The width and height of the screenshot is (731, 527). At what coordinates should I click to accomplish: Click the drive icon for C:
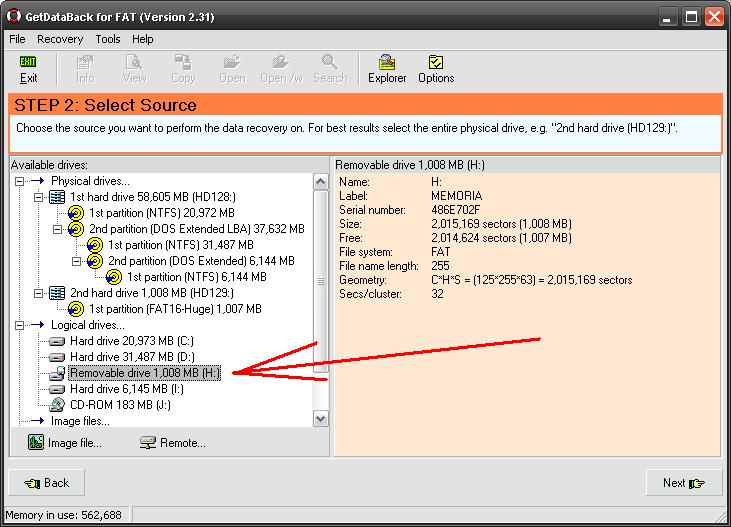pyautogui.click(x=57, y=342)
